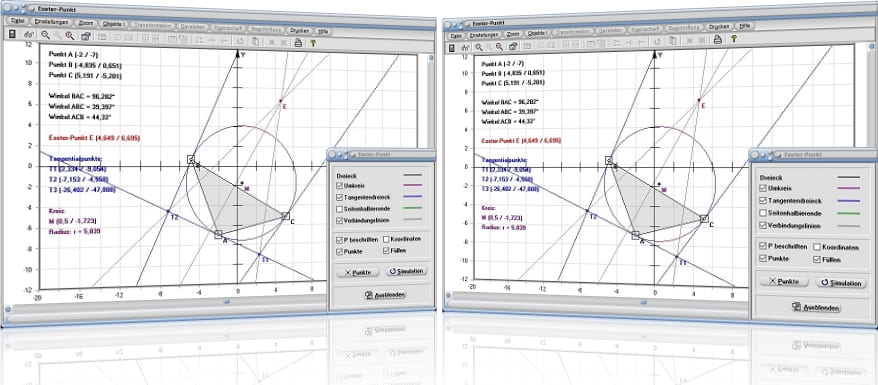Open the Zoom menu in left window
The width and height of the screenshot is (878, 385).
[x=86, y=24]
